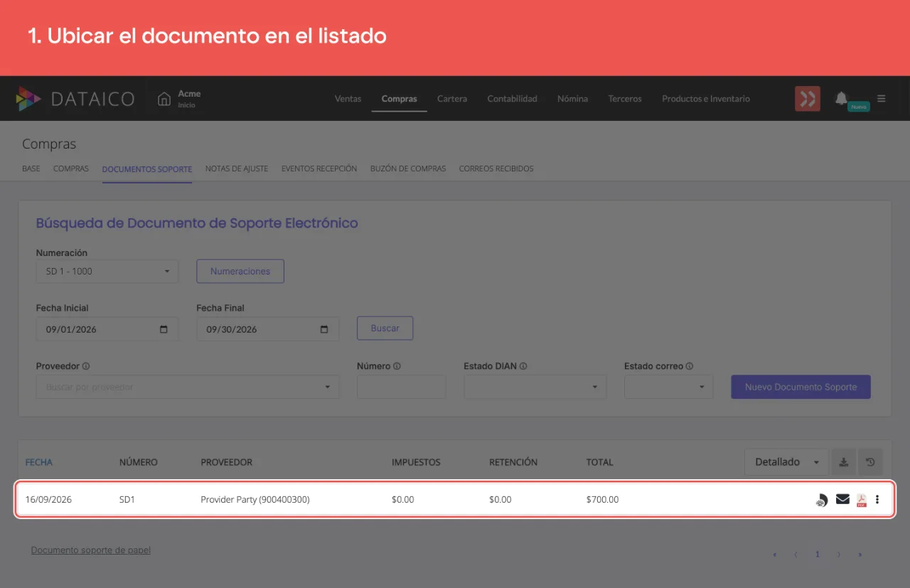Click the email envelope icon for SD1
910x588 pixels.
pyautogui.click(x=842, y=499)
